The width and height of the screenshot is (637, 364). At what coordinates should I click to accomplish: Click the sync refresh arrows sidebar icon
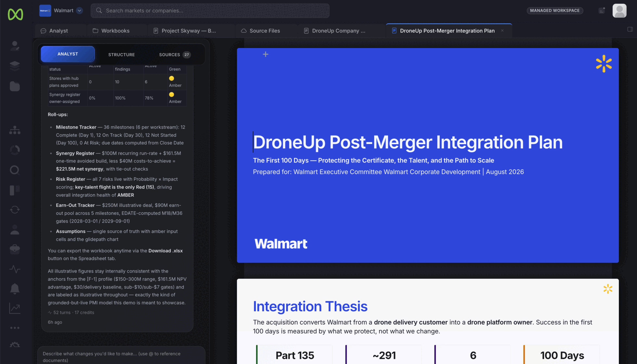tap(15, 210)
